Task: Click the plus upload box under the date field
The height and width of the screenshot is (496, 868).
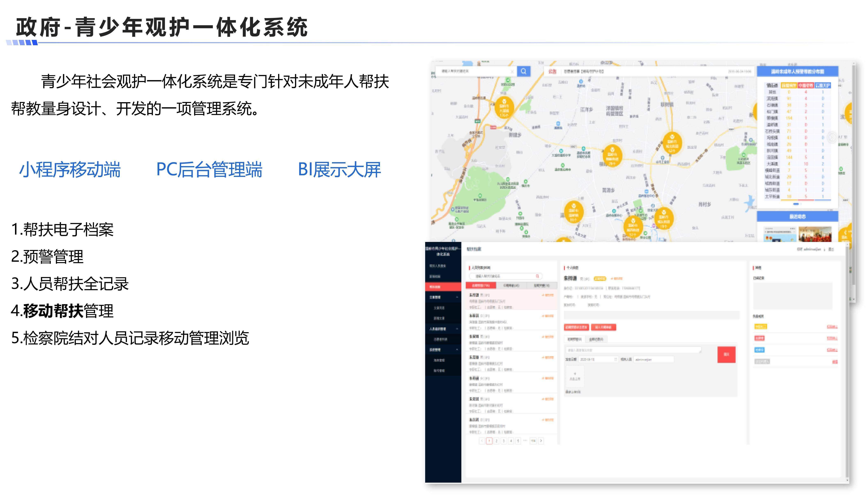Action: coord(575,376)
